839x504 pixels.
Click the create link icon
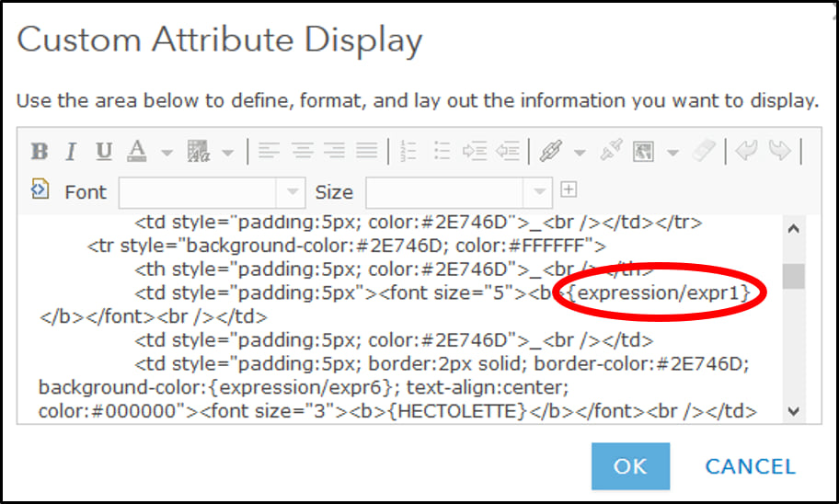click(x=550, y=151)
